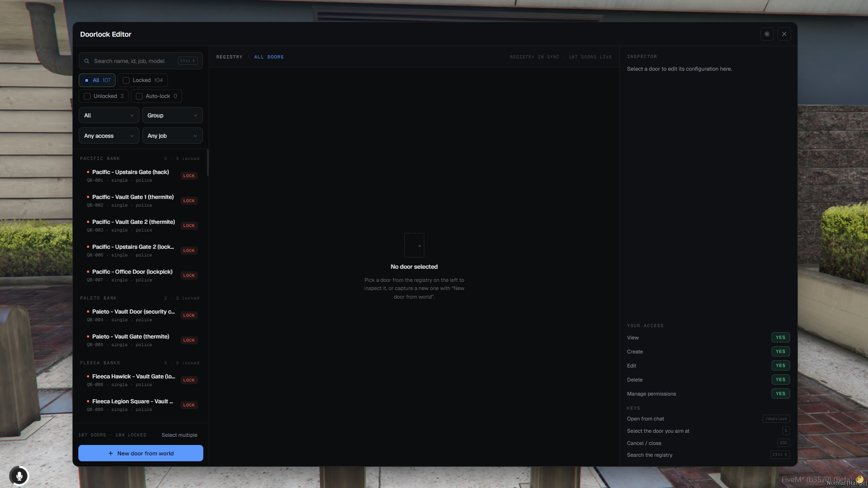Viewport: 868px width, 488px height.
Task: Click the YES badge for Manage permissions
Action: tap(780, 394)
